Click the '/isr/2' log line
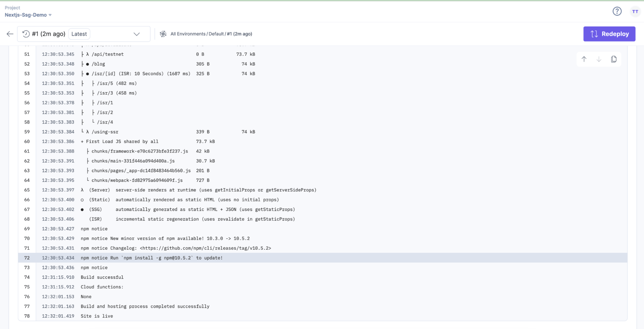Screen dimensions: 644x329 tap(323, 112)
